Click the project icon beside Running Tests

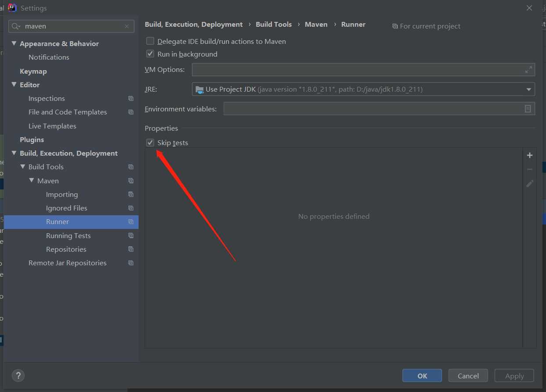[x=131, y=235]
